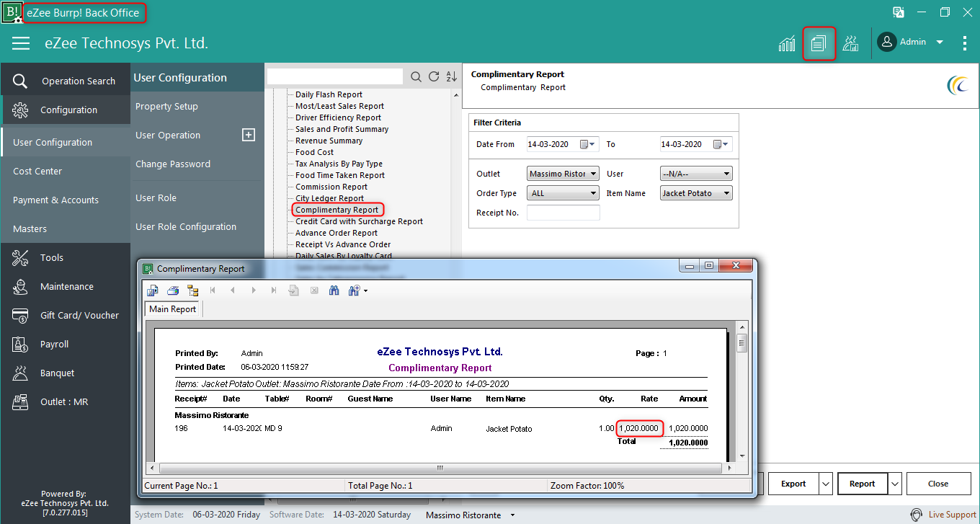Select Daily Flash Report in list
Screen dimensions: 980x524
[329, 94]
